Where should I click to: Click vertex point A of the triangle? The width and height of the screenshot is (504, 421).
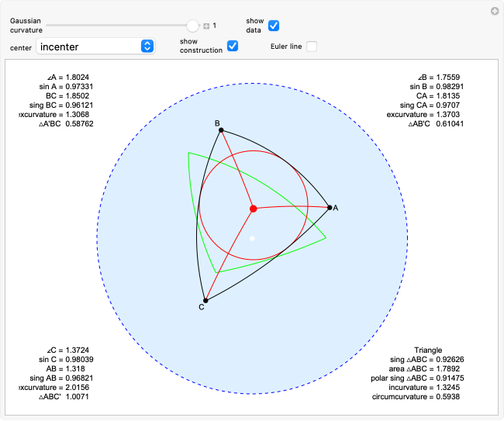[330, 207]
